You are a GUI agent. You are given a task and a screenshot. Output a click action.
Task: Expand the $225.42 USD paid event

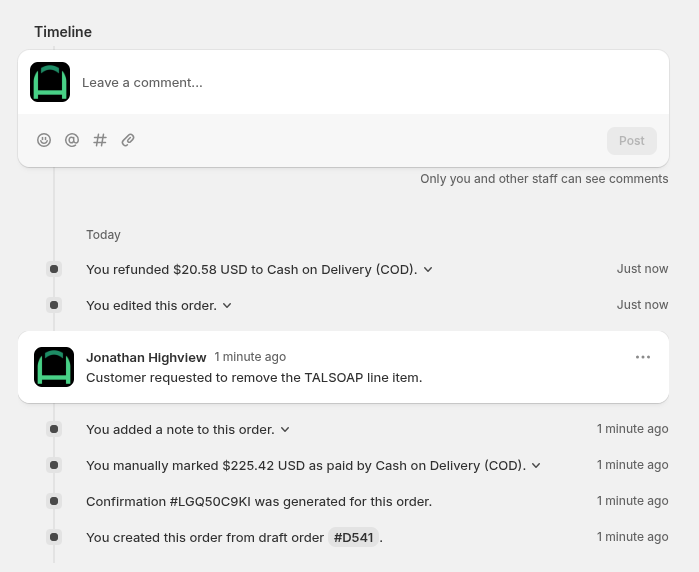tap(536, 466)
